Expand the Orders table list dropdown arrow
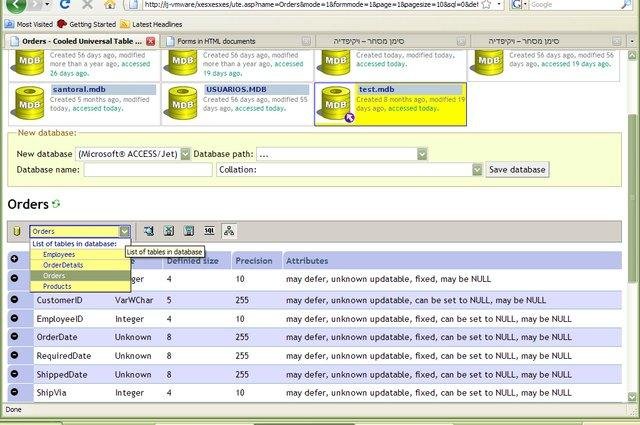This screenshot has width=640, height=425. 124,231
